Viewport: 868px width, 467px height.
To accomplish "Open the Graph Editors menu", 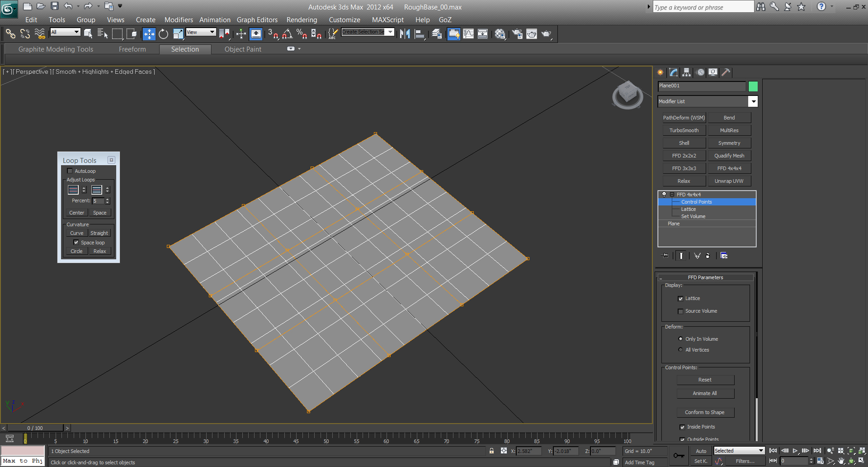I will pos(257,20).
